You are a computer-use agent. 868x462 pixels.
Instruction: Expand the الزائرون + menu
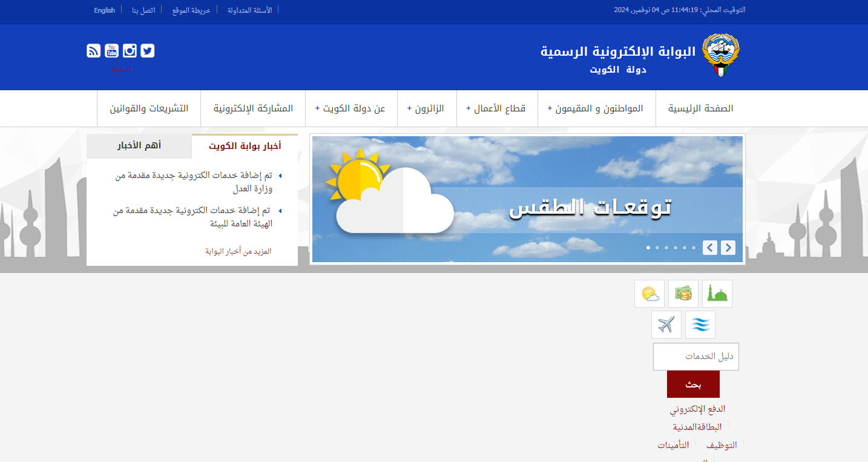[x=426, y=108]
